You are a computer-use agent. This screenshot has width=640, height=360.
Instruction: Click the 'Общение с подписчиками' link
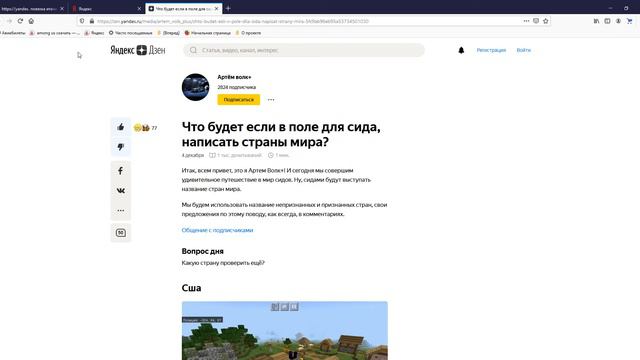tap(217, 230)
